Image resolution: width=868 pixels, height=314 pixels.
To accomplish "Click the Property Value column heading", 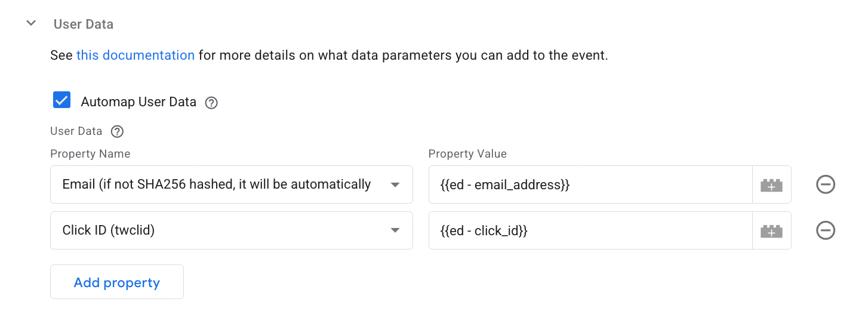I will coord(467,153).
